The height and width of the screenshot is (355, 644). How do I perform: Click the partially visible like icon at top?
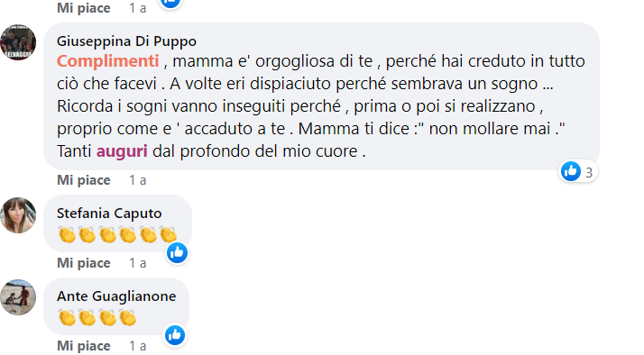point(170,3)
